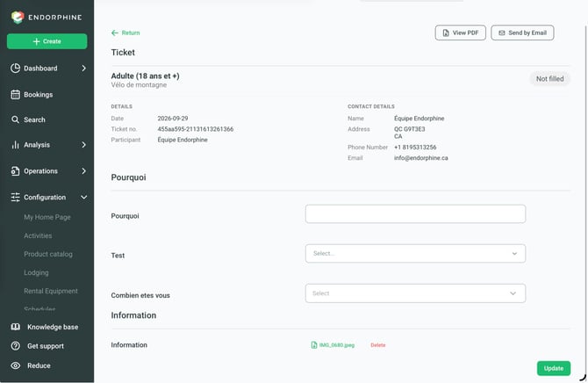
Task: Click the plus icon on Create
Action: click(36, 41)
